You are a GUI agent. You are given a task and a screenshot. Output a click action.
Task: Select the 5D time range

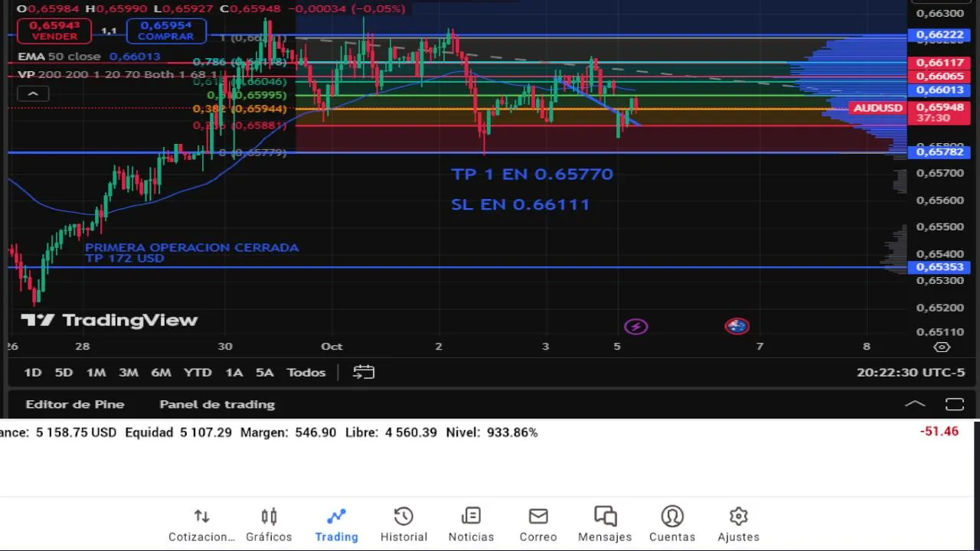tap(64, 373)
